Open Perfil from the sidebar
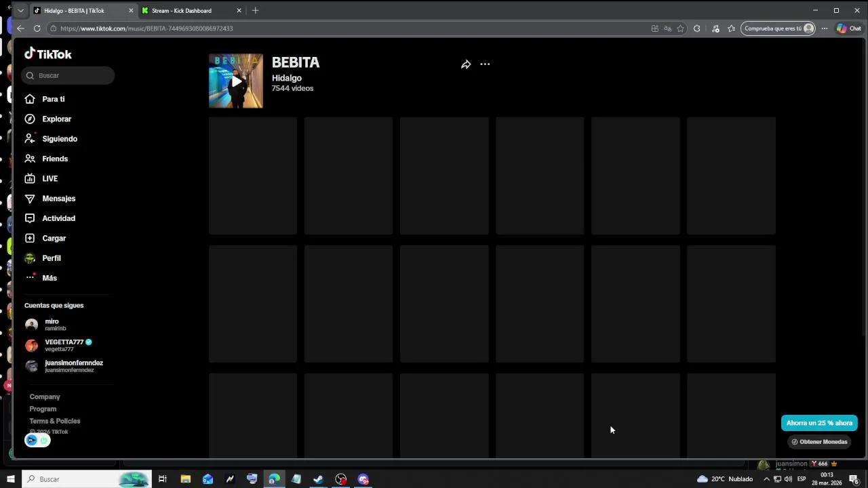Image resolution: width=868 pixels, height=488 pixels. click(43, 258)
